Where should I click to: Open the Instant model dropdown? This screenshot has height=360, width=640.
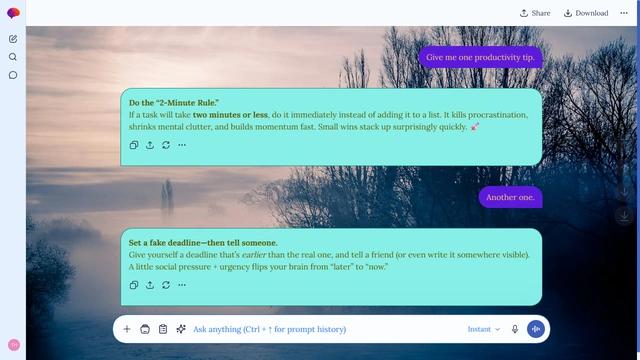click(x=484, y=329)
